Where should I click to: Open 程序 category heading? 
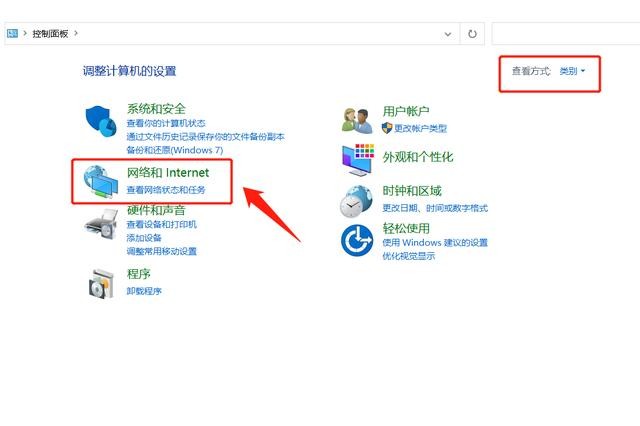click(x=139, y=273)
